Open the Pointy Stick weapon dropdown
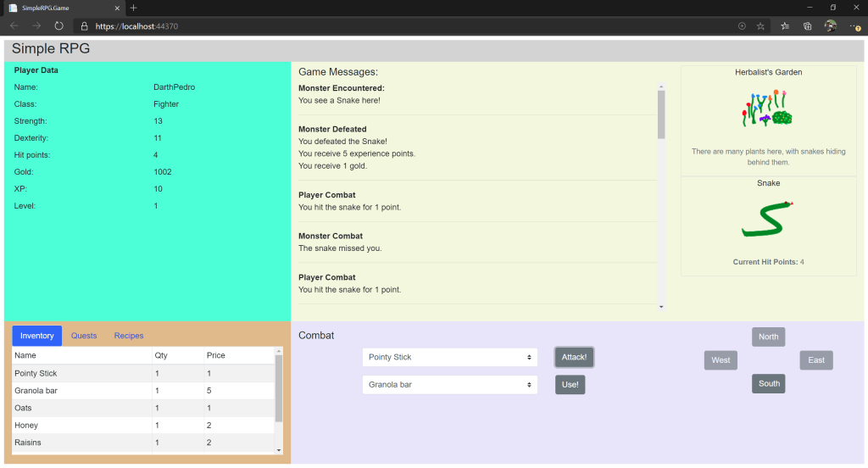This screenshot has width=868, height=468. [449, 357]
